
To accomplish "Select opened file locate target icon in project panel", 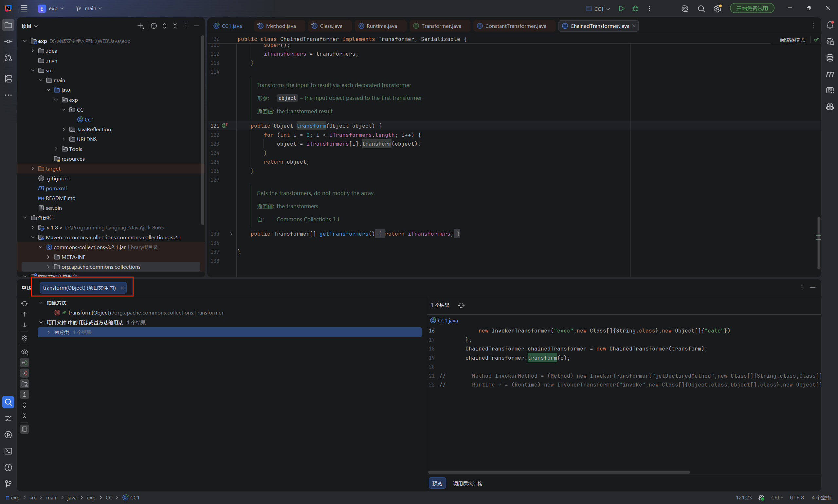I will coord(154,26).
